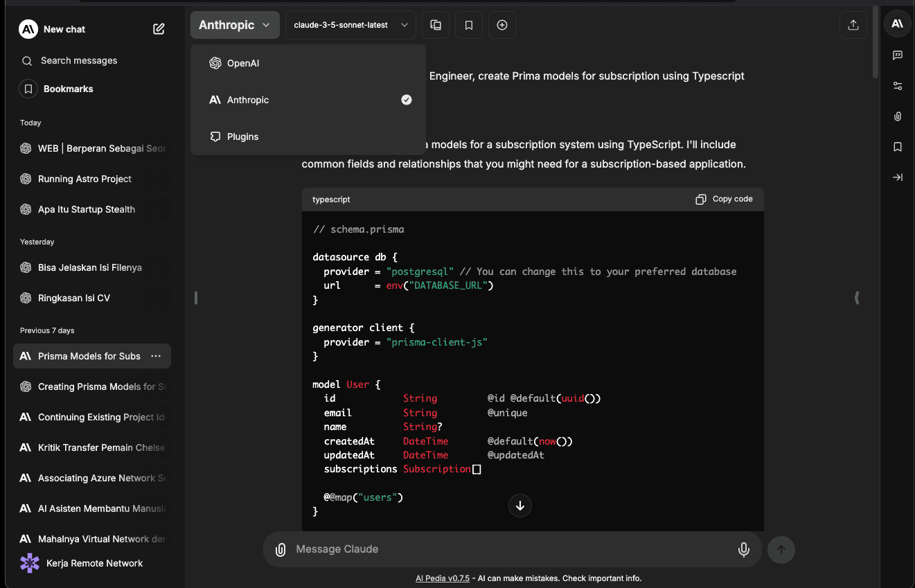Viewport: 915px width, 588px height.
Task: Click the attach file paperclip in message box
Action: [281, 550]
